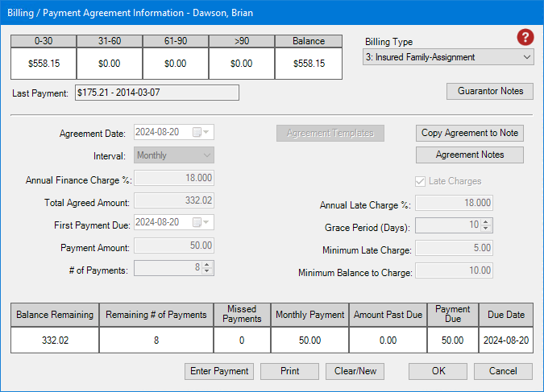Open Agreement Notes
Screen dimensions: 544x392
pyautogui.click(x=470, y=155)
